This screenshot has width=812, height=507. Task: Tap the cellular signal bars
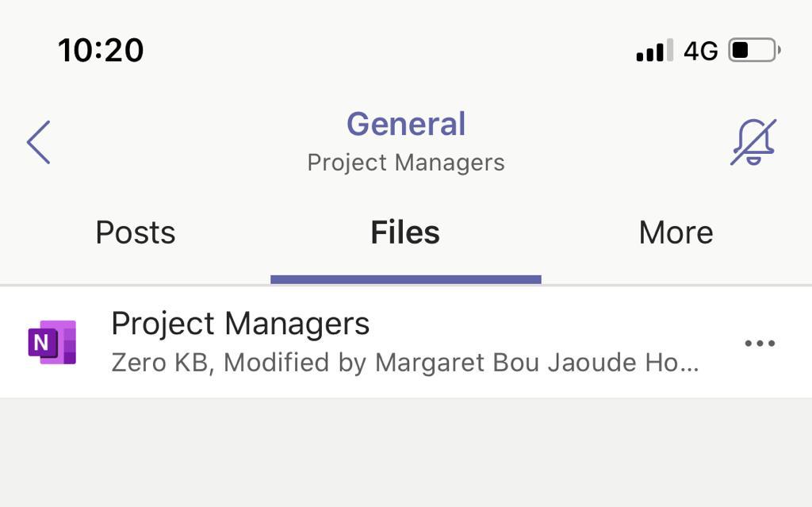(x=654, y=51)
